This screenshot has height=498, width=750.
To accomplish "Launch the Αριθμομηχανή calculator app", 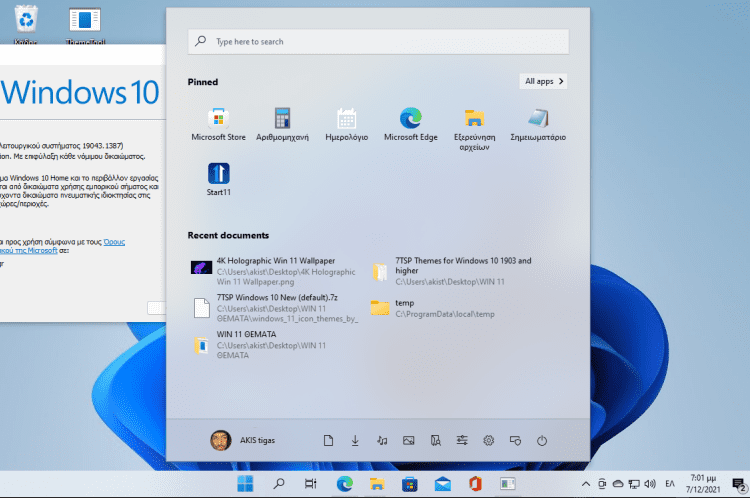I will 282,125.
